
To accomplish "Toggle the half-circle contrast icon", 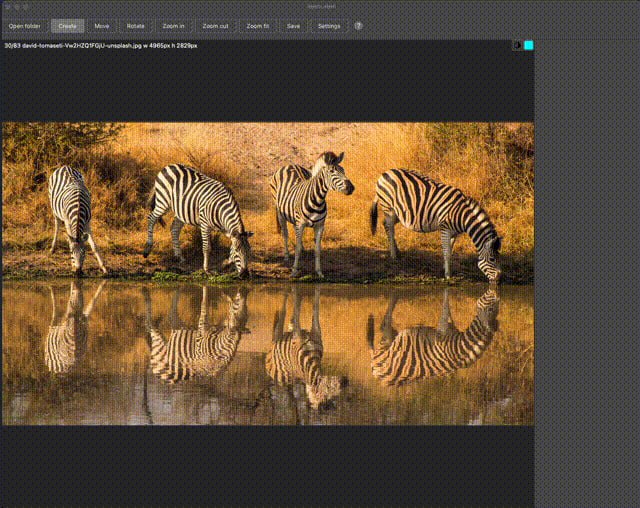I will point(517,45).
